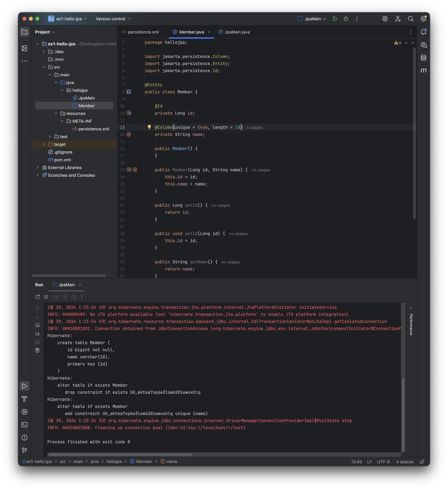Open the Structure tool window icon
The width and height of the screenshot is (448, 490).
(x=24, y=48)
